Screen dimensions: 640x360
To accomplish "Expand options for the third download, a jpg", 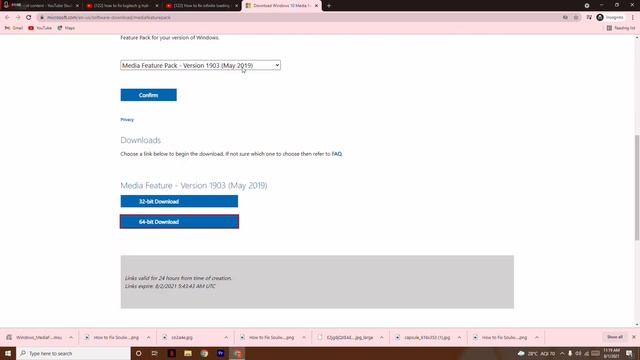I will [x=226, y=338].
